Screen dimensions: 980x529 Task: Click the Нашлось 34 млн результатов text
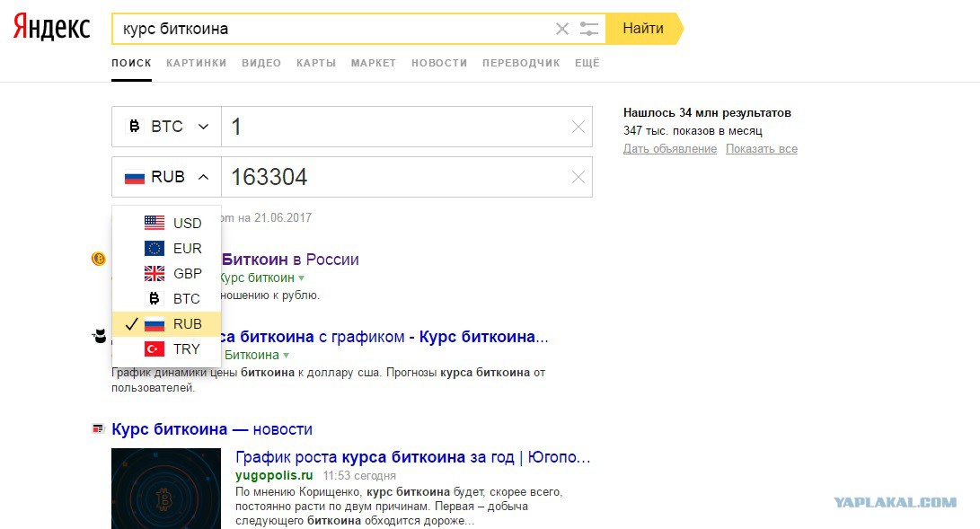(x=707, y=113)
